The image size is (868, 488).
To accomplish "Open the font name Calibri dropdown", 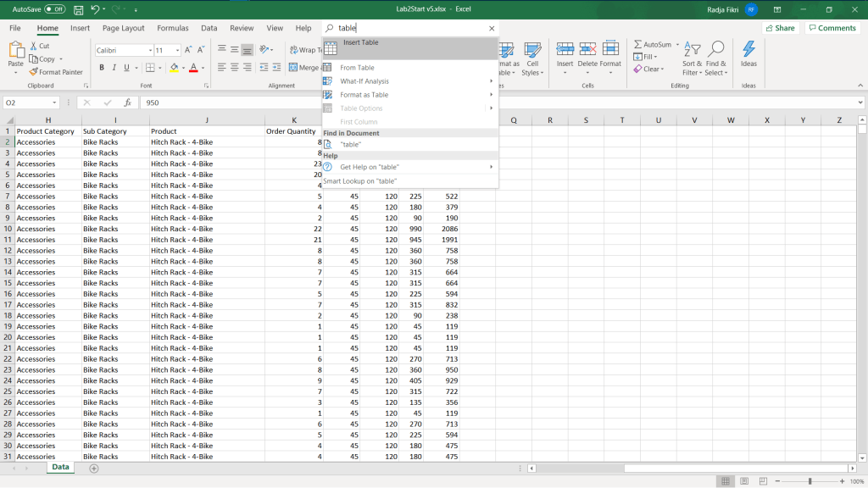I will (x=149, y=50).
